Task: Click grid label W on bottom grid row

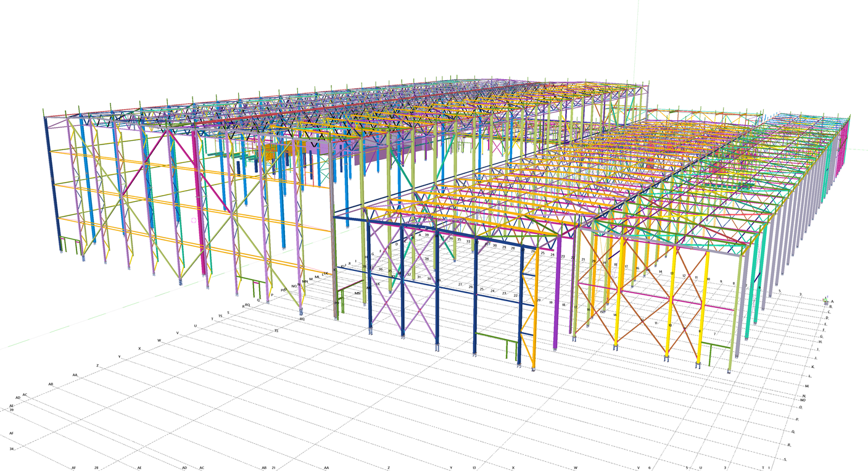Action: pyautogui.click(x=576, y=468)
